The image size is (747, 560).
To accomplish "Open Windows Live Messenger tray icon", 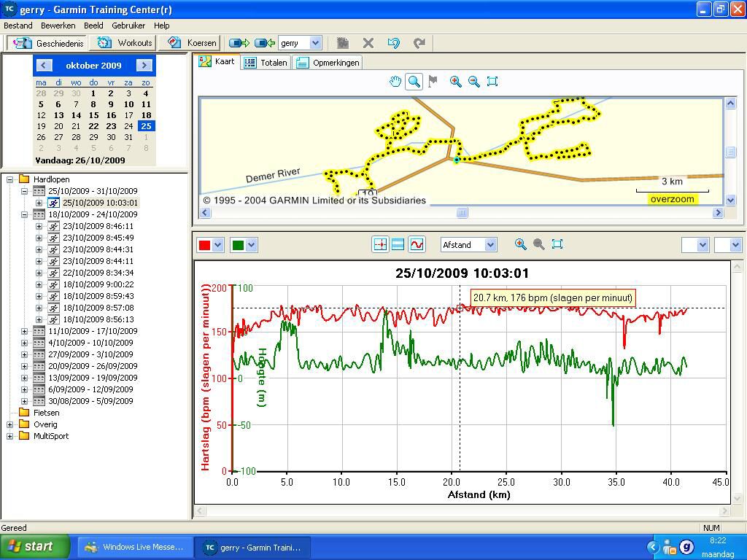I will pos(670,547).
